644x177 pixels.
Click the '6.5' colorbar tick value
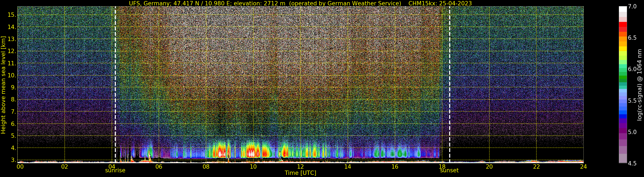pos(632,38)
